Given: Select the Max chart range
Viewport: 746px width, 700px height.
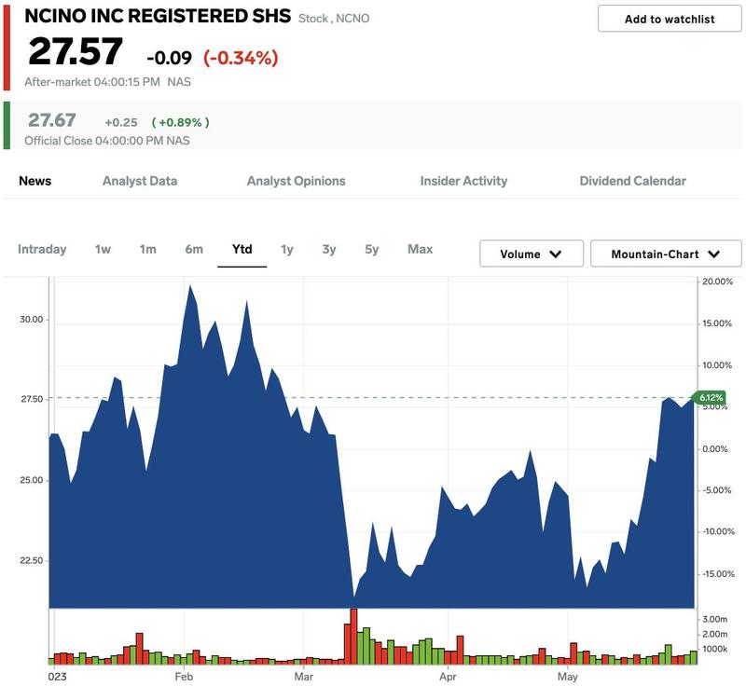Looking at the screenshot, I should pos(421,249).
